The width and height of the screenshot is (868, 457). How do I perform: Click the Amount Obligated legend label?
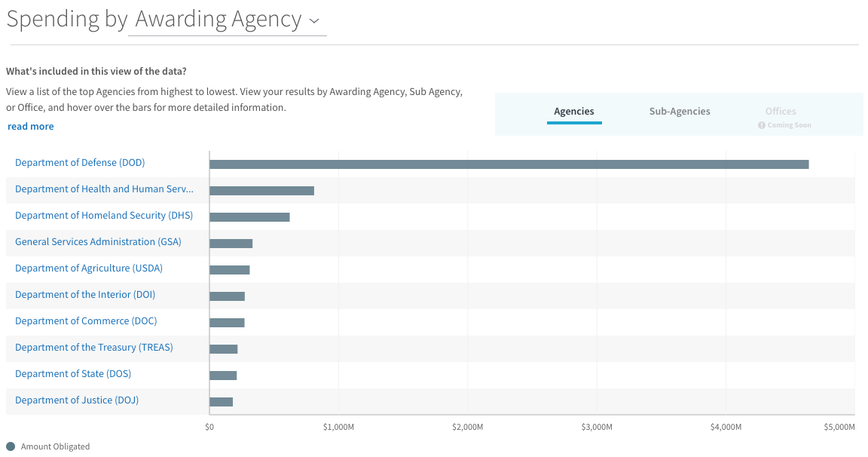(55, 446)
